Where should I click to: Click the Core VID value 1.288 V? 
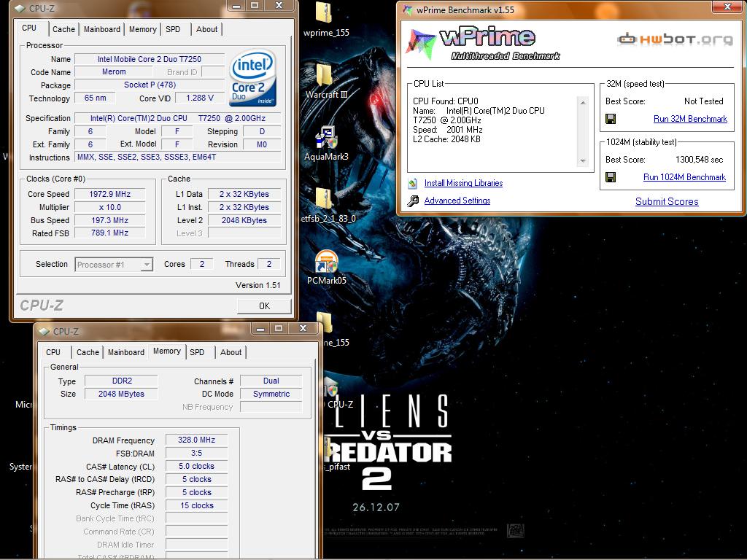[200, 98]
